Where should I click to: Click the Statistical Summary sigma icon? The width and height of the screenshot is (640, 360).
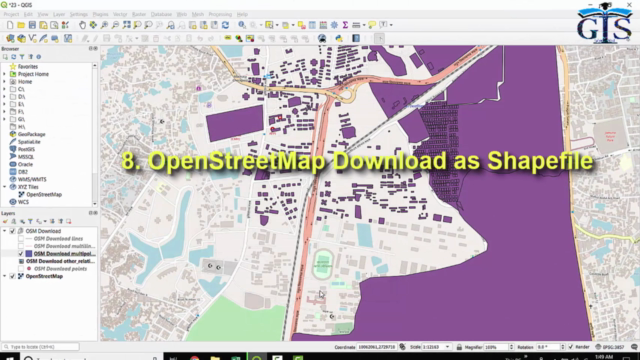pos(345,25)
